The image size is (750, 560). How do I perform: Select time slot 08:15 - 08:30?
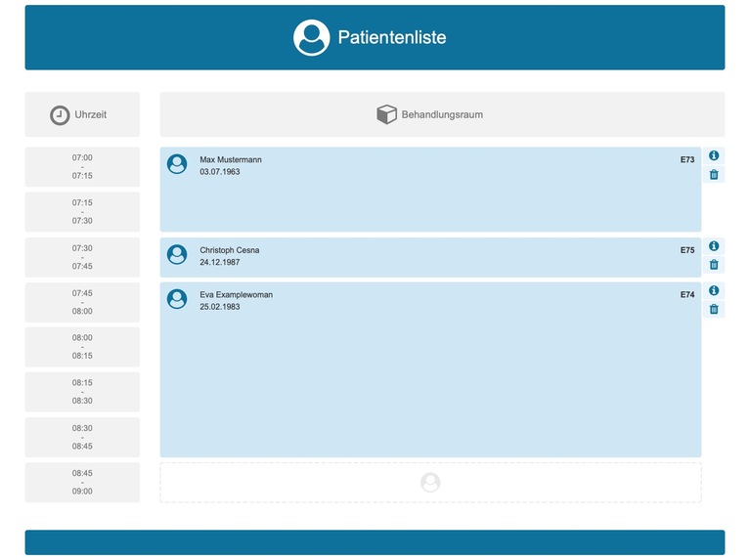point(82,392)
